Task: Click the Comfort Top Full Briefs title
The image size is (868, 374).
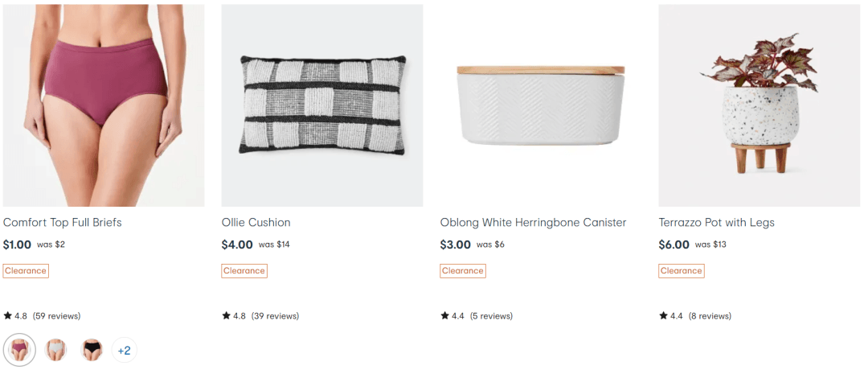Action: (63, 223)
